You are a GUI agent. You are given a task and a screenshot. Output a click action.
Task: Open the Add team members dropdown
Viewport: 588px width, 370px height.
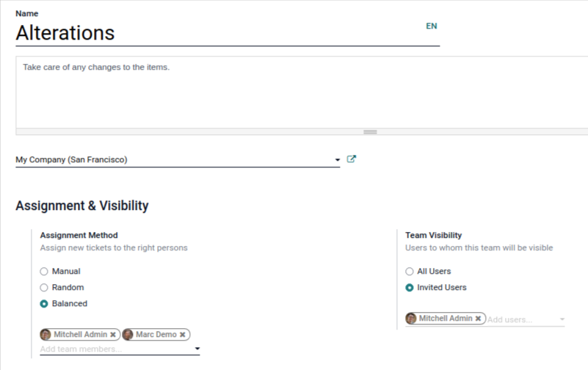click(197, 349)
